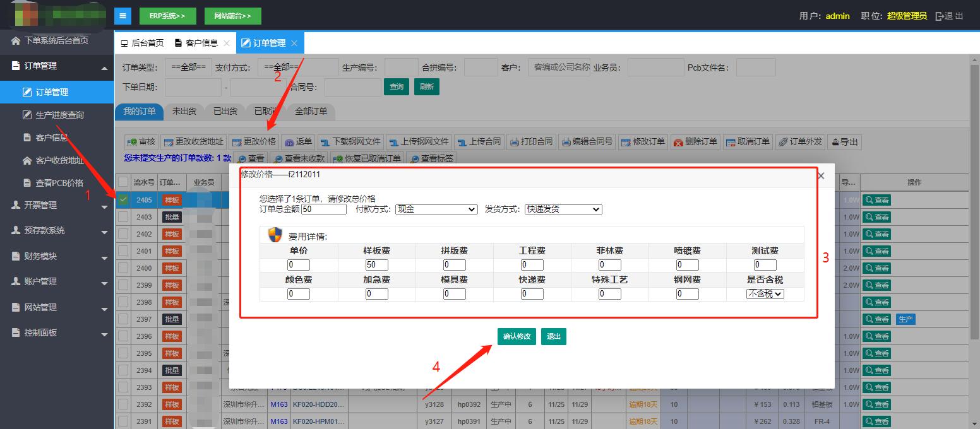
Task: Click the 上传合同 upload icon button
Action: click(x=479, y=142)
